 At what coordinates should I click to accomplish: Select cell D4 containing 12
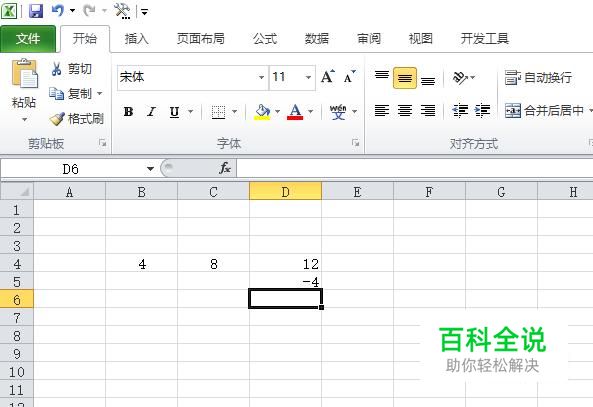click(x=286, y=263)
